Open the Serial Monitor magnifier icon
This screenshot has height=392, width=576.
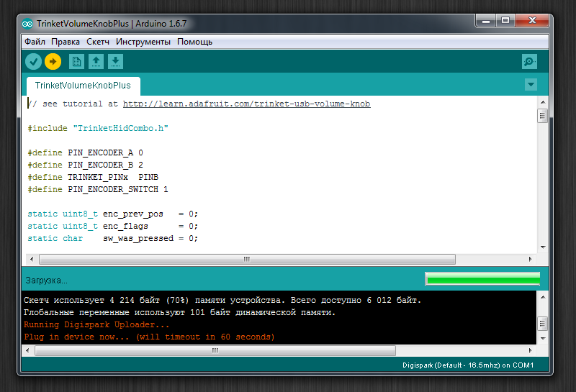529,62
